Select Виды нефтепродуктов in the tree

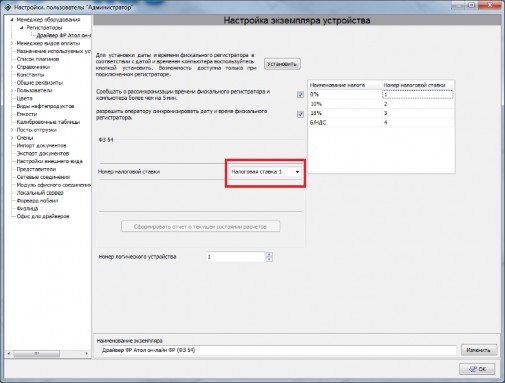point(45,106)
